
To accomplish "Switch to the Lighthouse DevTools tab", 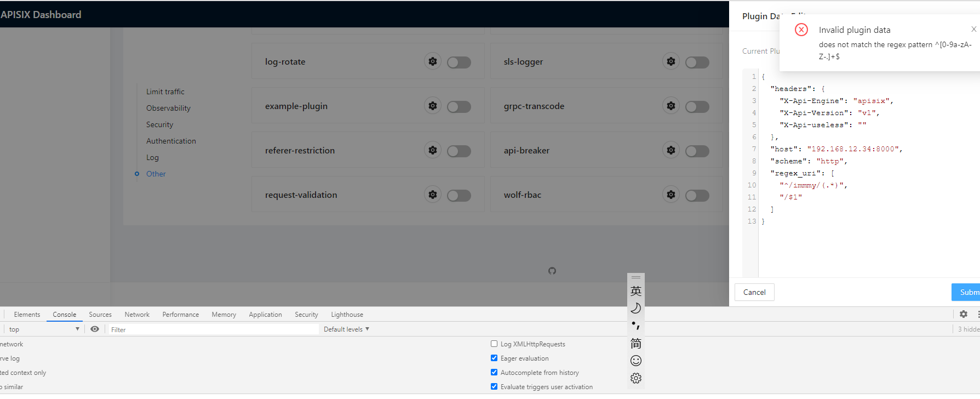I will coord(347,315).
